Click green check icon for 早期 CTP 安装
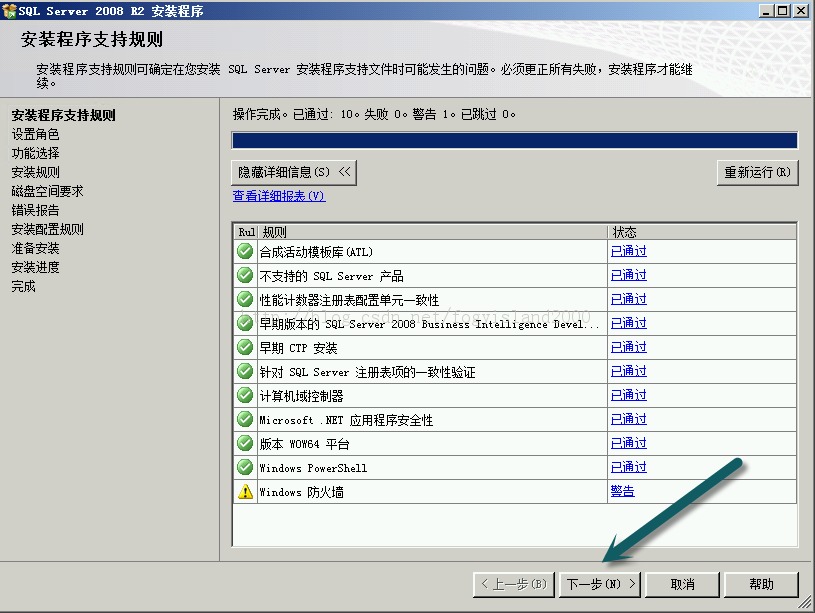Screen dimensions: 815x613 pos(245,347)
